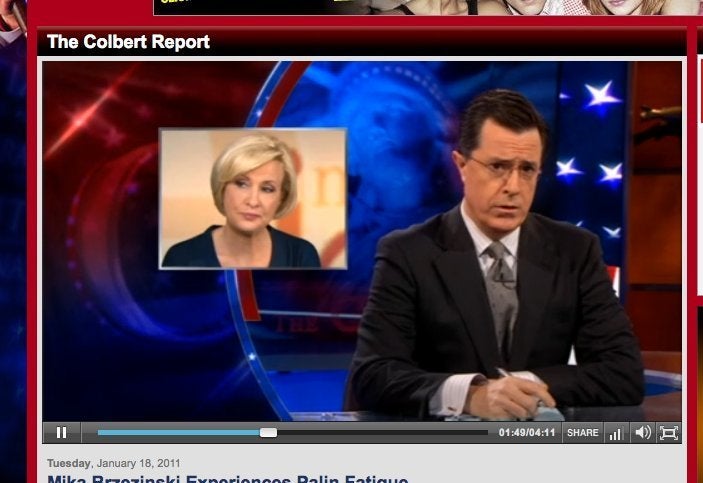Mute the video with the speaker icon
The width and height of the screenshot is (703, 483).
tap(643, 432)
